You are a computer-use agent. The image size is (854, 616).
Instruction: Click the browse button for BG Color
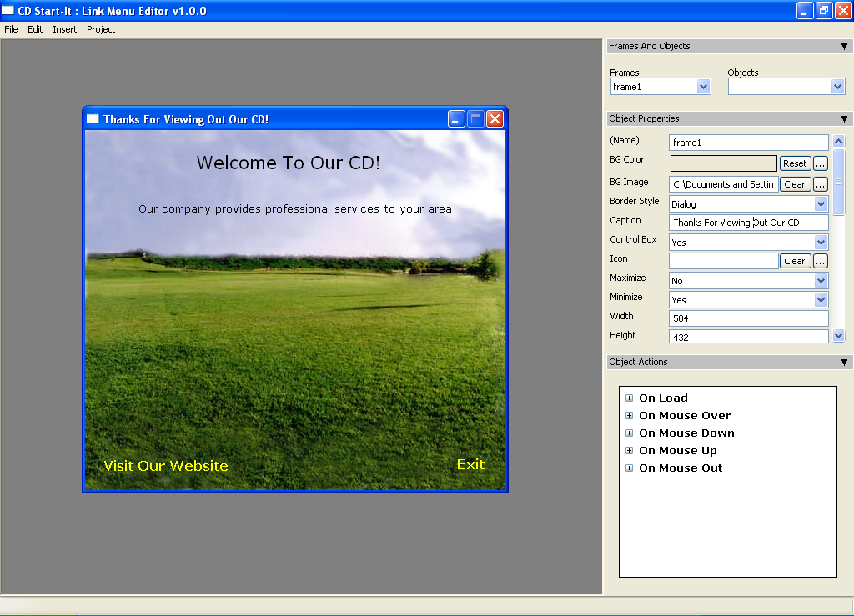click(x=821, y=163)
